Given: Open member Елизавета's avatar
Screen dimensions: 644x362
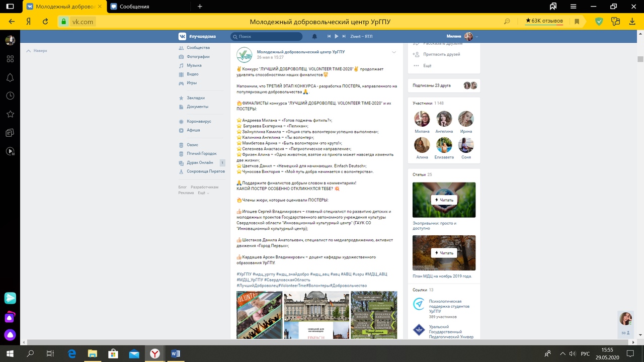Looking at the screenshot, I should [444, 145].
